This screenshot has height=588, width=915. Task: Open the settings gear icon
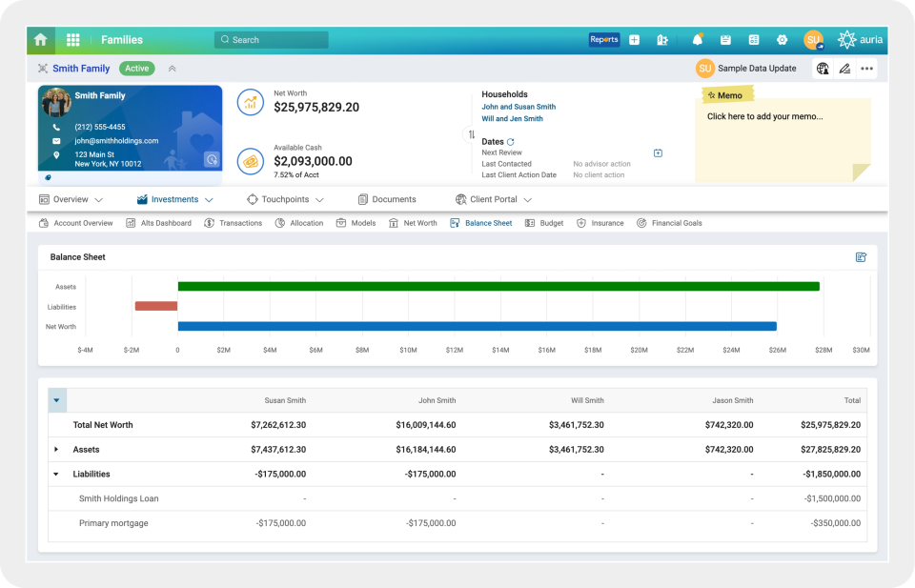click(x=782, y=40)
